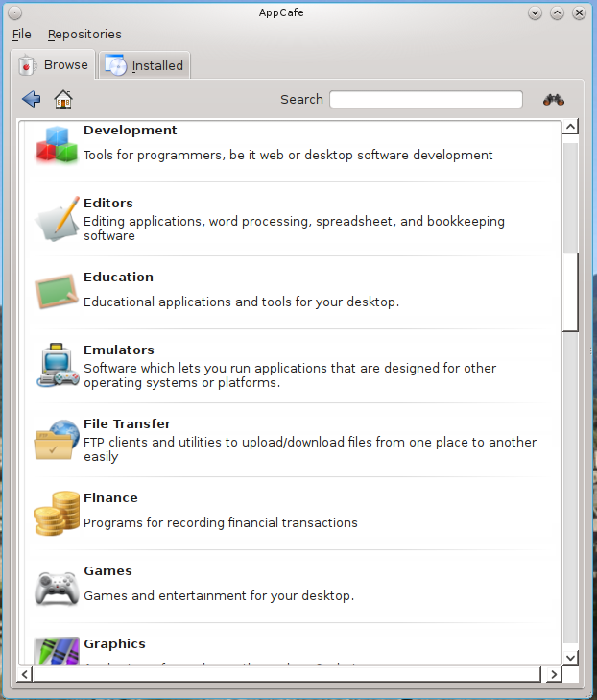This screenshot has height=700, width=597.
Task: Open the Games controller icon
Action: (57, 588)
